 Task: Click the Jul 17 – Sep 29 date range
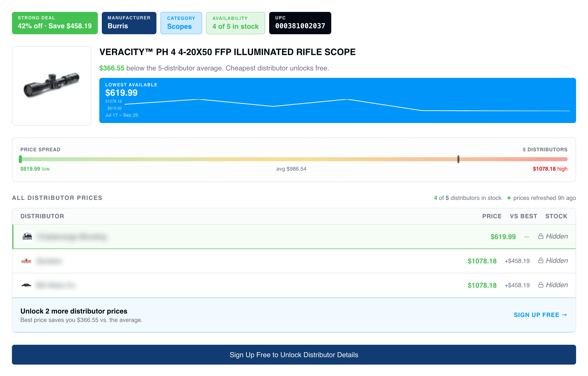click(x=121, y=115)
